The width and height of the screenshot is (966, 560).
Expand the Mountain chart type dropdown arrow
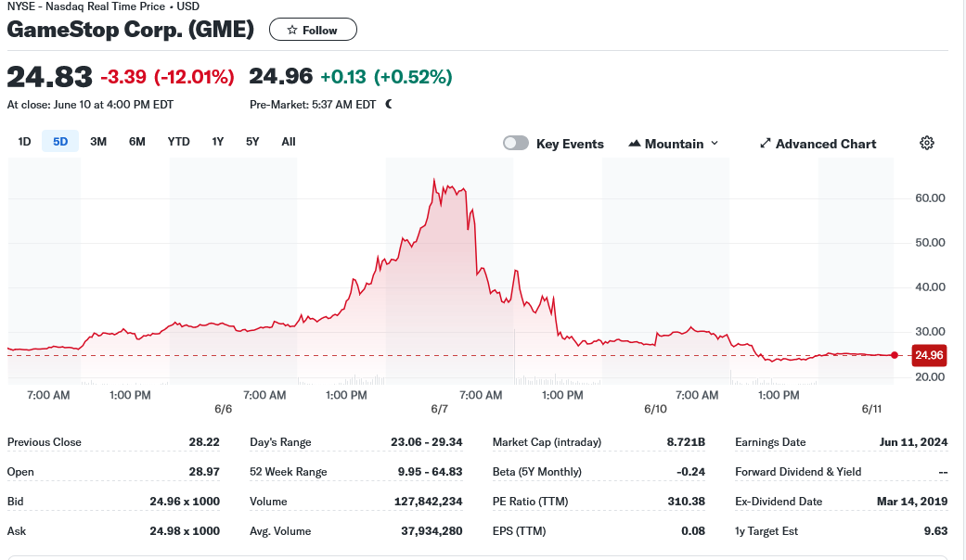[x=715, y=144]
